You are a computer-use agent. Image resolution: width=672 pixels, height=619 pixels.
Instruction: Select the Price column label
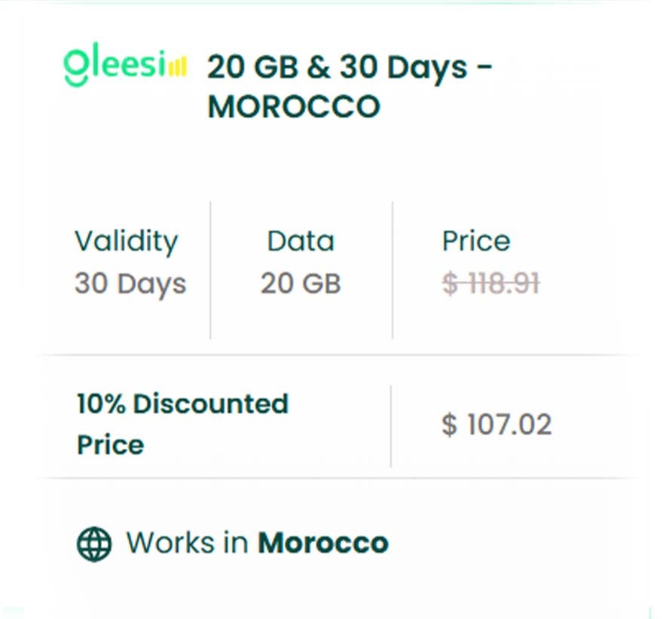[x=475, y=241]
